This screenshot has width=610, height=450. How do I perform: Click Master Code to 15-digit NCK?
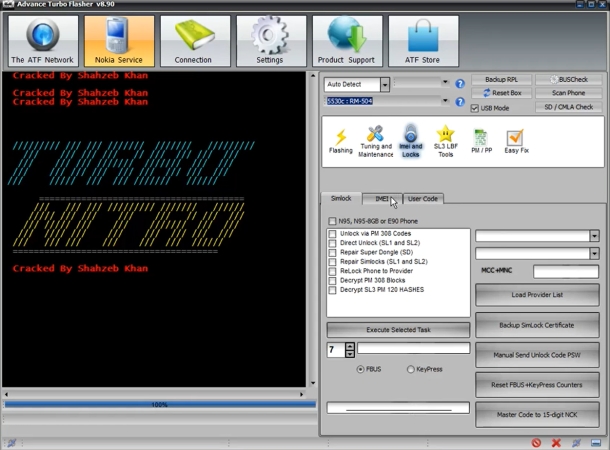tap(537, 415)
